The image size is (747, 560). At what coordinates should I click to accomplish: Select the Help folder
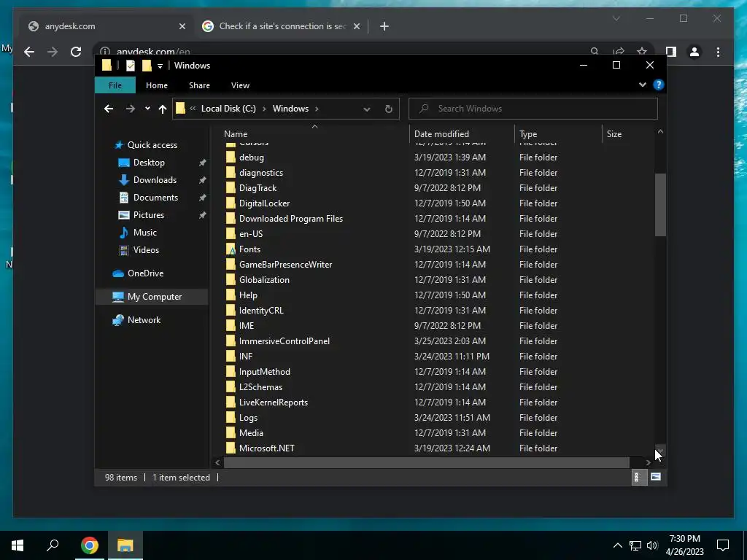tap(248, 295)
